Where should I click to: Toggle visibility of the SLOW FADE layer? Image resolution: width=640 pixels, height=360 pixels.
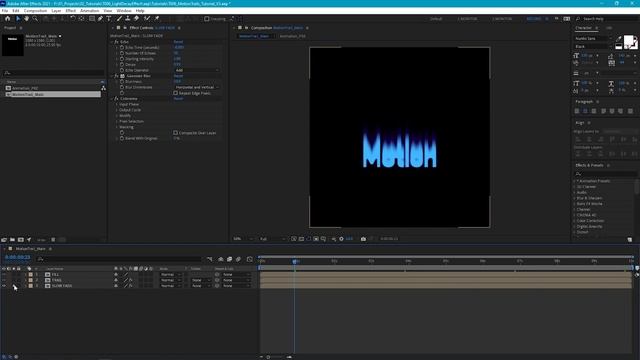click(x=4, y=286)
